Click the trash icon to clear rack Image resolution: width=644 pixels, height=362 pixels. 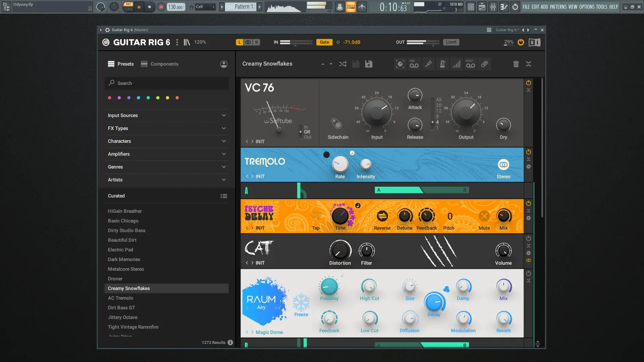click(x=516, y=64)
